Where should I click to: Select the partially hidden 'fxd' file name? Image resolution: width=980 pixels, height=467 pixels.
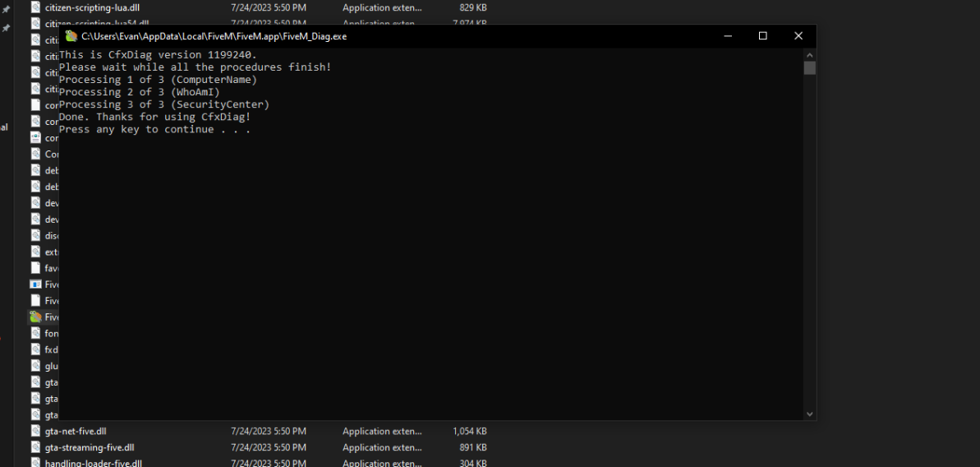pos(52,349)
